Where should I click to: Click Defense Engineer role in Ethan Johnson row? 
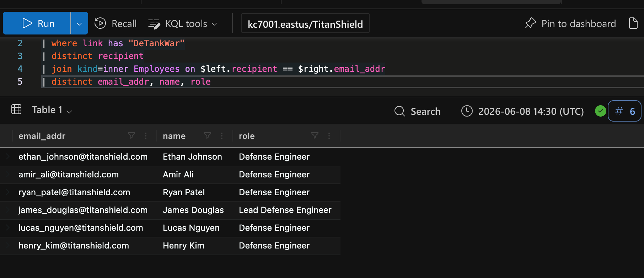coord(274,157)
